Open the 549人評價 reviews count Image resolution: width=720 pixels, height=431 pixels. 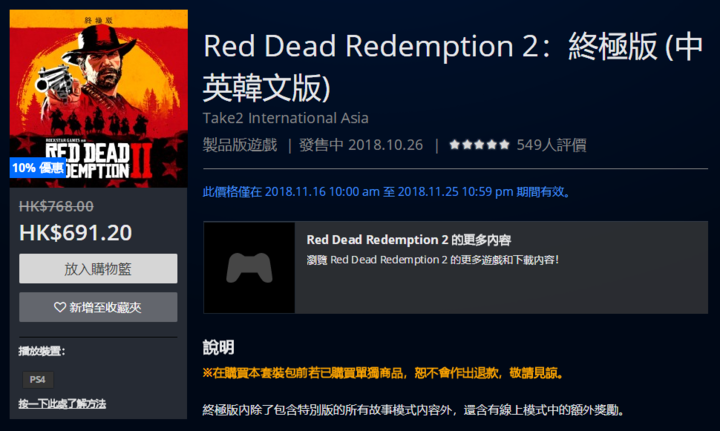pos(551,145)
